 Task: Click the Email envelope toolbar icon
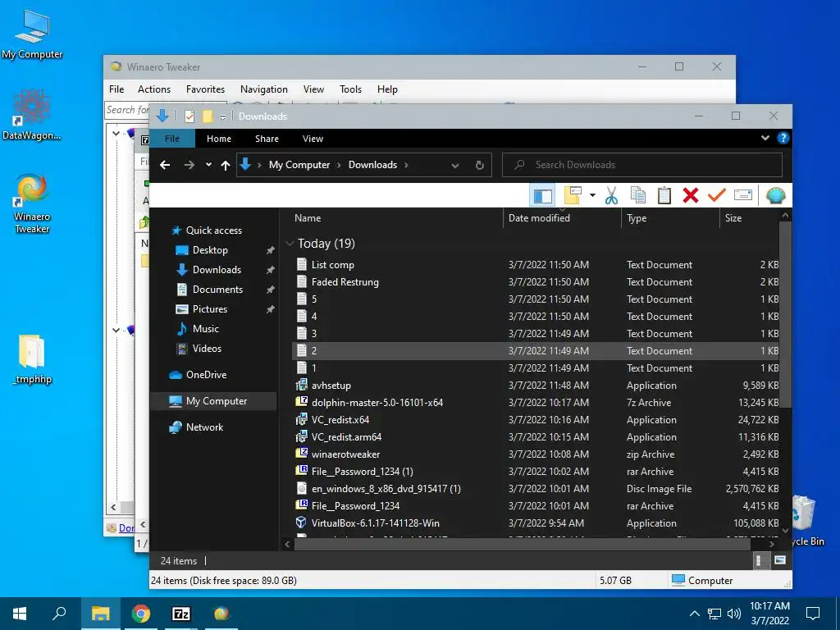(x=743, y=195)
